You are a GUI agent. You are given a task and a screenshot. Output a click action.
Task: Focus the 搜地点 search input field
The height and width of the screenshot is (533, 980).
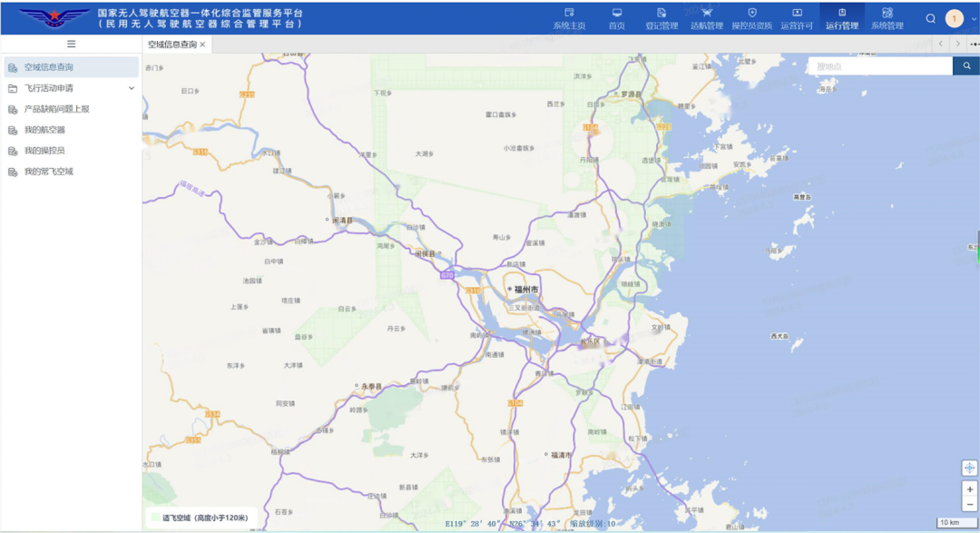(x=880, y=66)
